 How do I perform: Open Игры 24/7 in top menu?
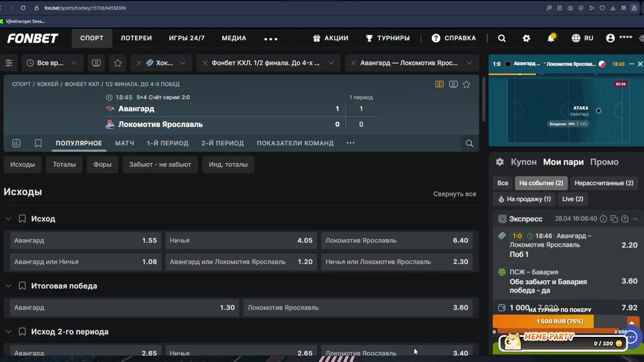pos(187,38)
